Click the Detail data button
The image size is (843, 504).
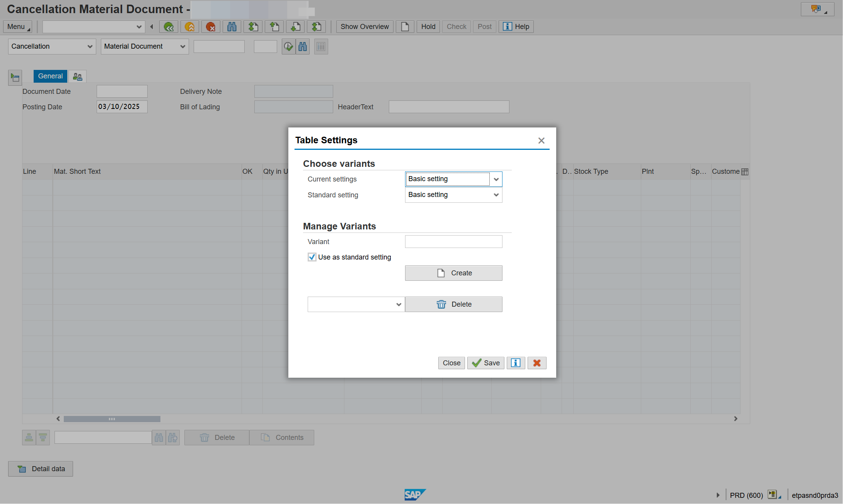tap(41, 469)
